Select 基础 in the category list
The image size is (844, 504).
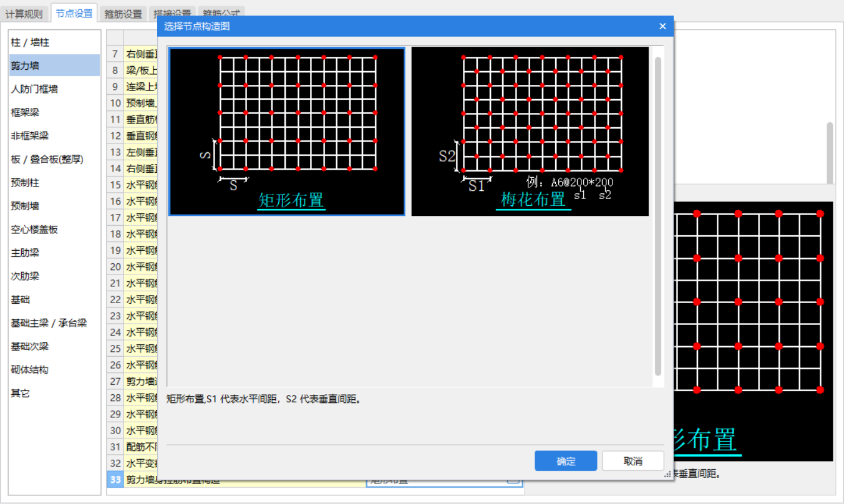(x=54, y=299)
